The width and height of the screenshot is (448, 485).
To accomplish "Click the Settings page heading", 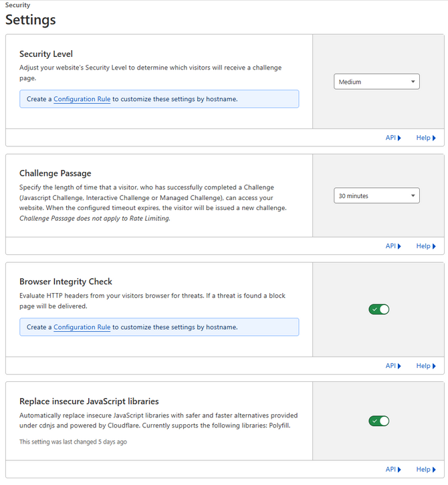I will [31, 19].
